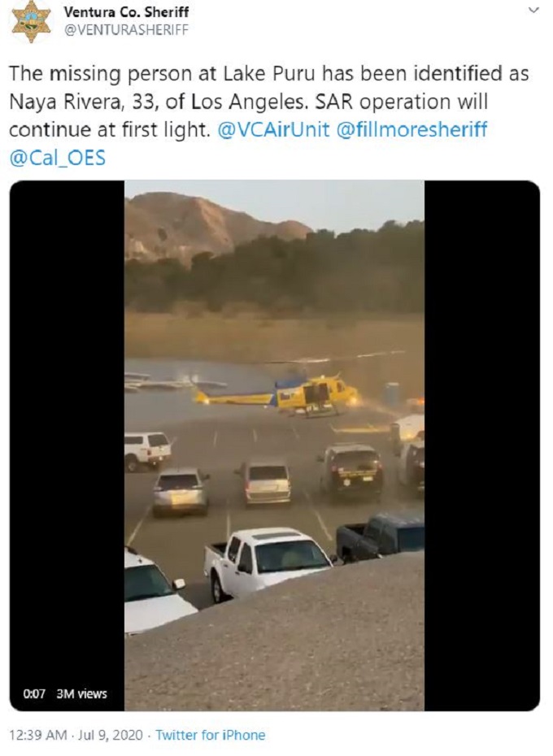The image size is (553, 756).
Task: Open the 12:39 AM tweet timestamp
Action: [x=38, y=735]
